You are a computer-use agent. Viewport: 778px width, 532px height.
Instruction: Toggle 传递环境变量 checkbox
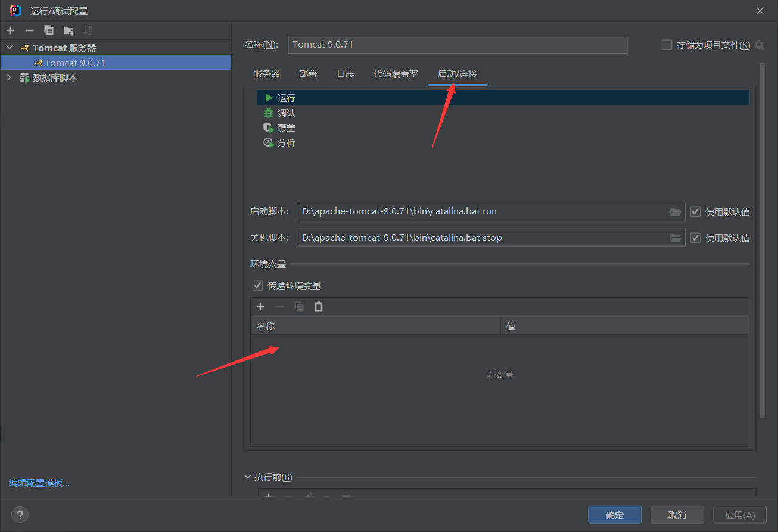tap(257, 285)
